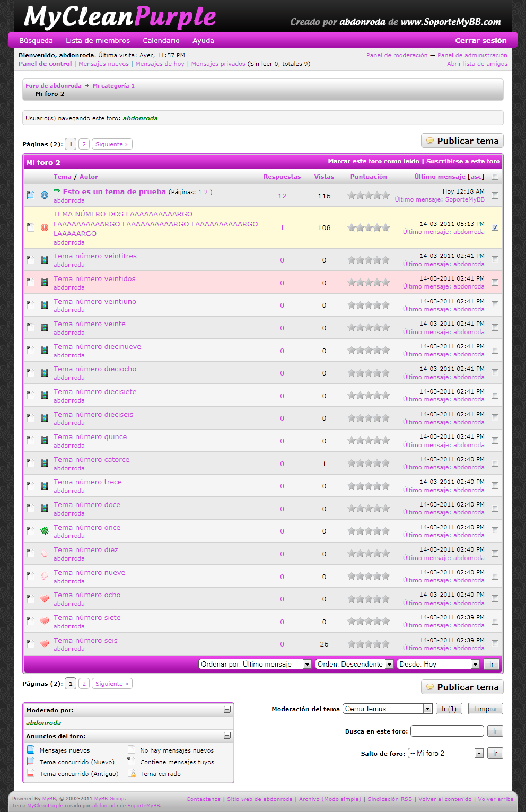526x812 pixels.
Task: Open the 'Desde: Hoy' dropdown
Action: 439,664
